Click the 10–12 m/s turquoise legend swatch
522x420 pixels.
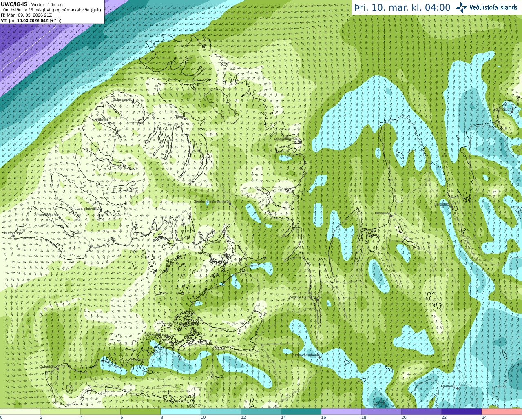221,411
